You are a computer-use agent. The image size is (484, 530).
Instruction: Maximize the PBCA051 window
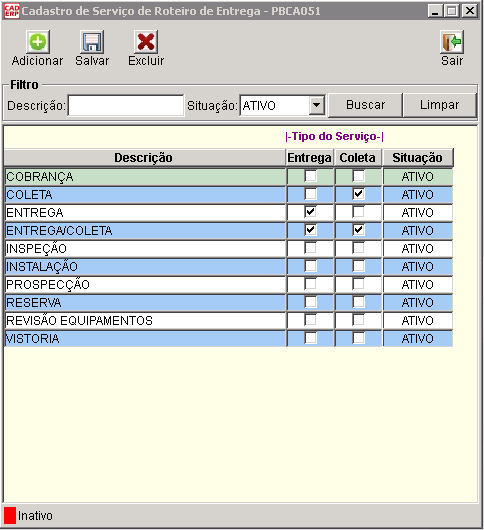(x=452, y=11)
